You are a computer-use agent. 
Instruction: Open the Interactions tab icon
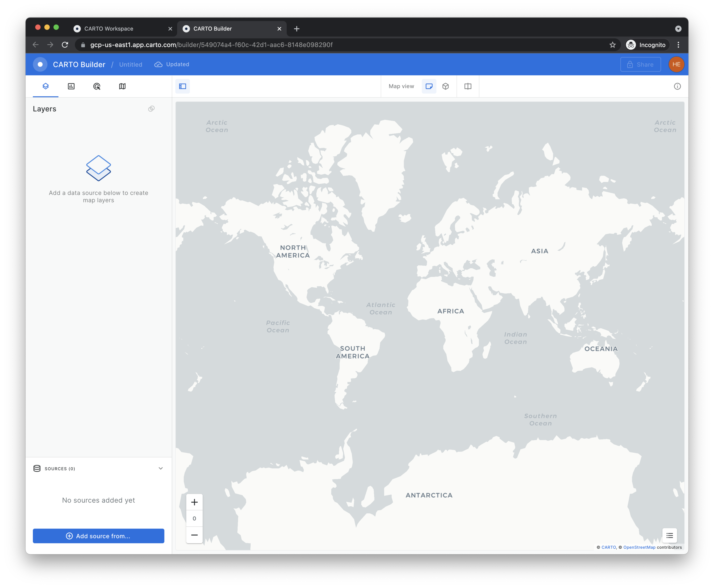[x=97, y=86]
